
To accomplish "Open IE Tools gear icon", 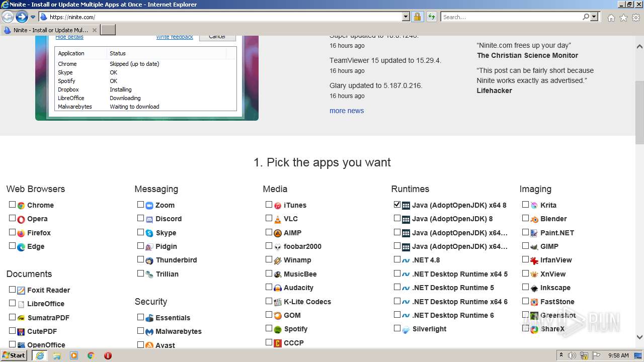I will point(636,17).
